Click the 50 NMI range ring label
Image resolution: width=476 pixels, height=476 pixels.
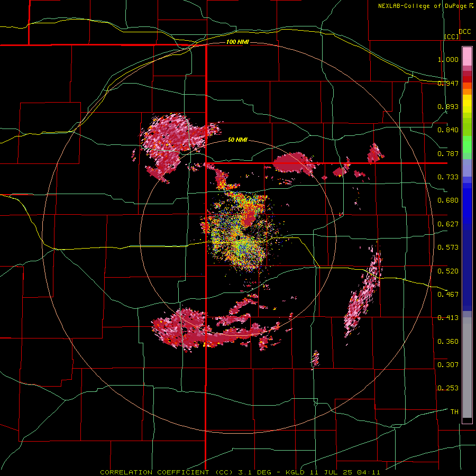(x=237, y=140)
